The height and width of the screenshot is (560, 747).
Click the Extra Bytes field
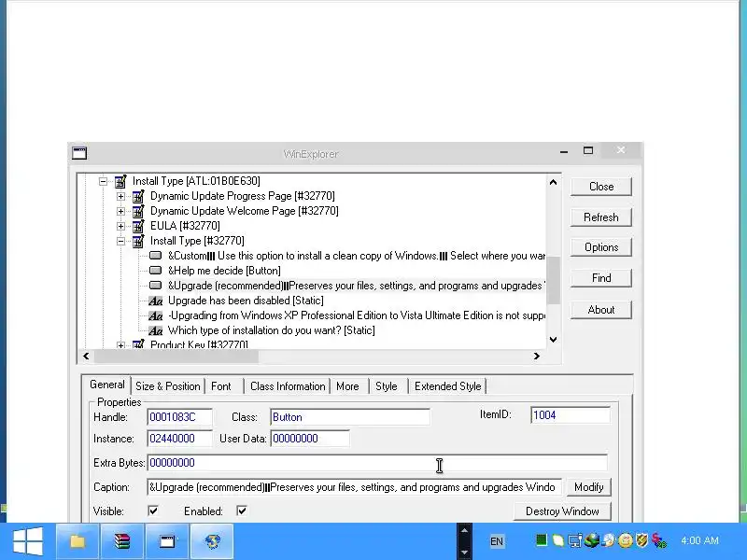[x=377, y=463]
